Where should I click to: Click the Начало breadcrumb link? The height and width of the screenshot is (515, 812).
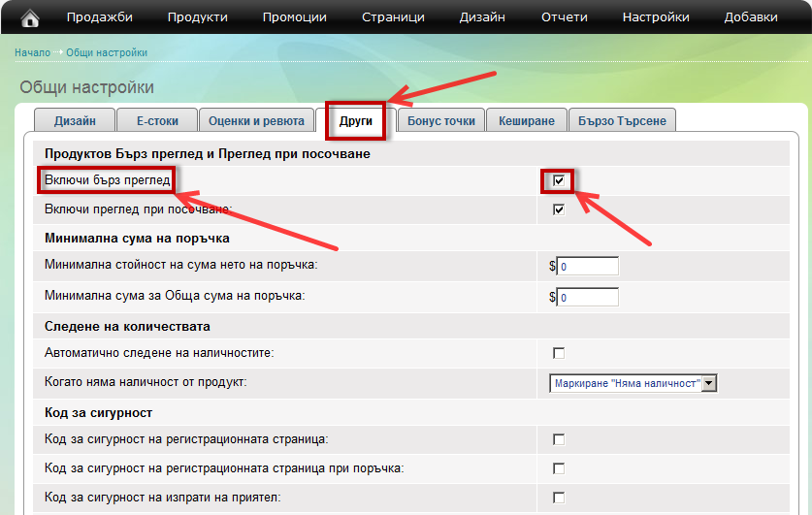tap(32, 52)
